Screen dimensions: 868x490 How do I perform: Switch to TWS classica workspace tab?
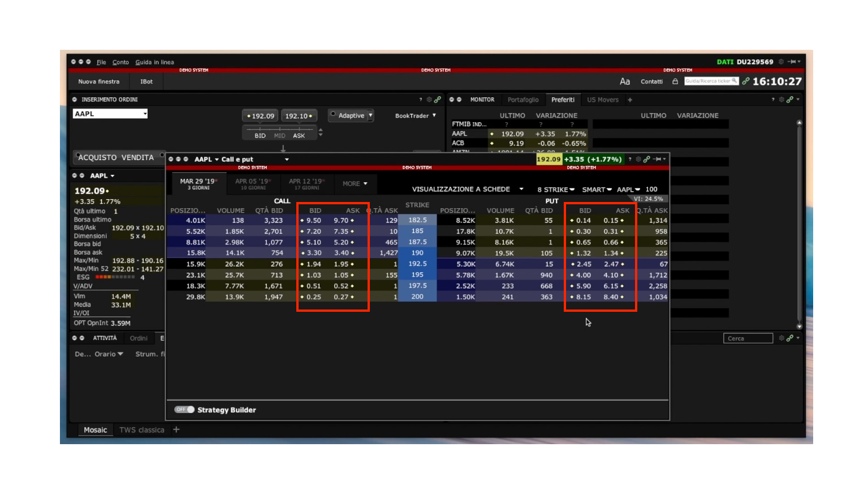coord(142,430)
